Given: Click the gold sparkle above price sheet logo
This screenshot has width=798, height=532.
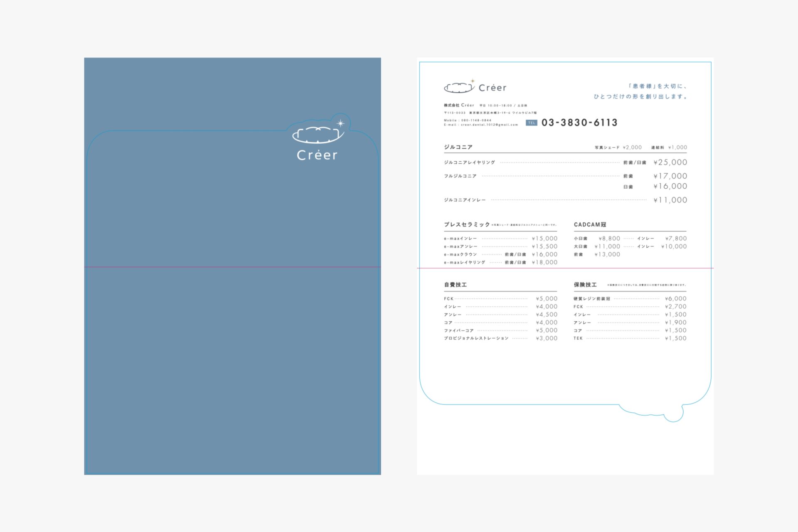Looking at the screenshot, I should (x=473, y=81).
